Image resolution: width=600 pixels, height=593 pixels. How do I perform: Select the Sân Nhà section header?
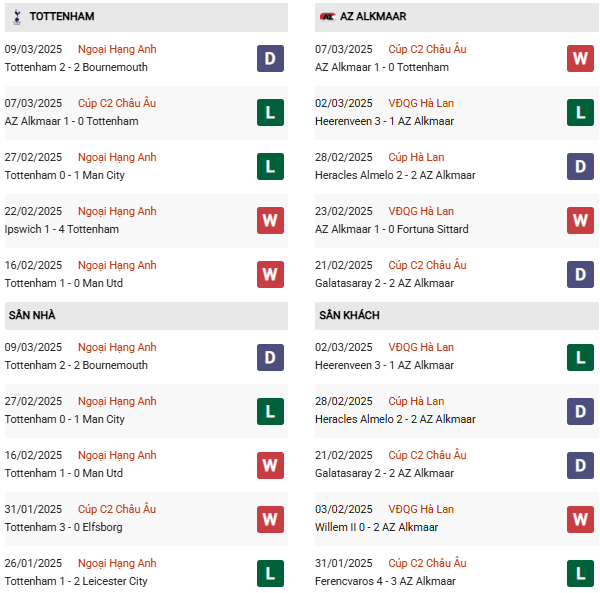[x=32, y=315]
